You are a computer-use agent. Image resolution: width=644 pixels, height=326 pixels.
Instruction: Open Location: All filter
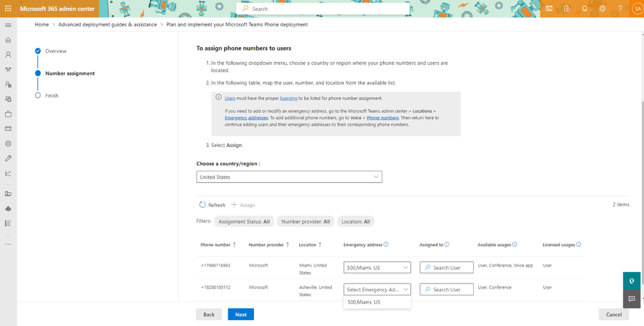pyautogui.click(x=356, y=221)
